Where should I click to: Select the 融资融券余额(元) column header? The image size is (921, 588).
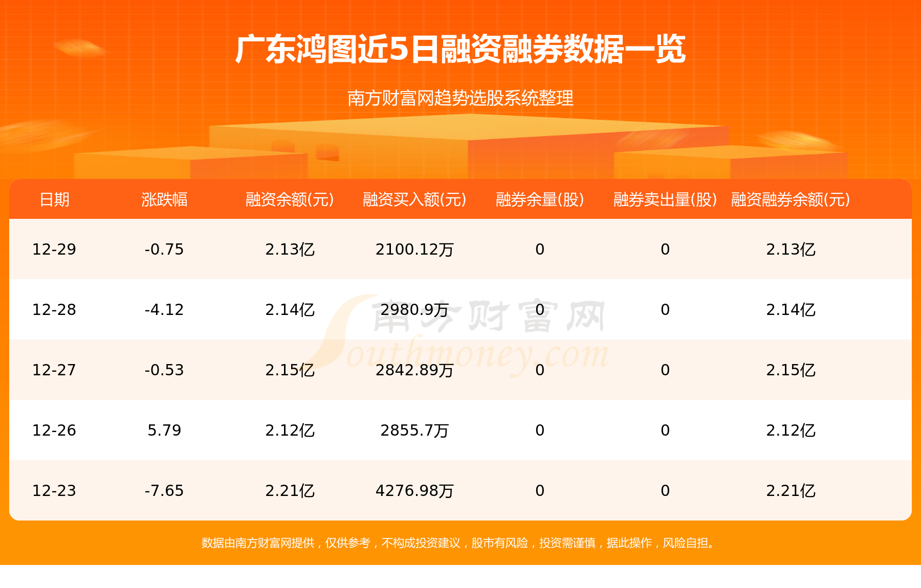[791, 199]
